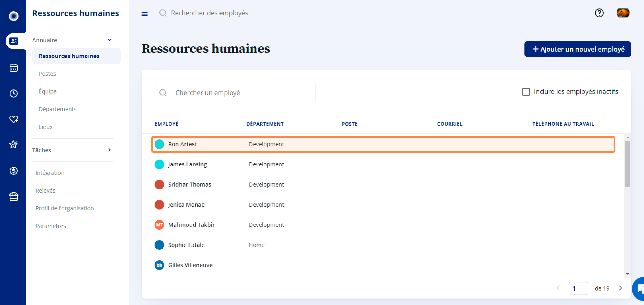Select Ressources humaines menu item
Viewport: 644px width, 305px height.
point(76,56)
